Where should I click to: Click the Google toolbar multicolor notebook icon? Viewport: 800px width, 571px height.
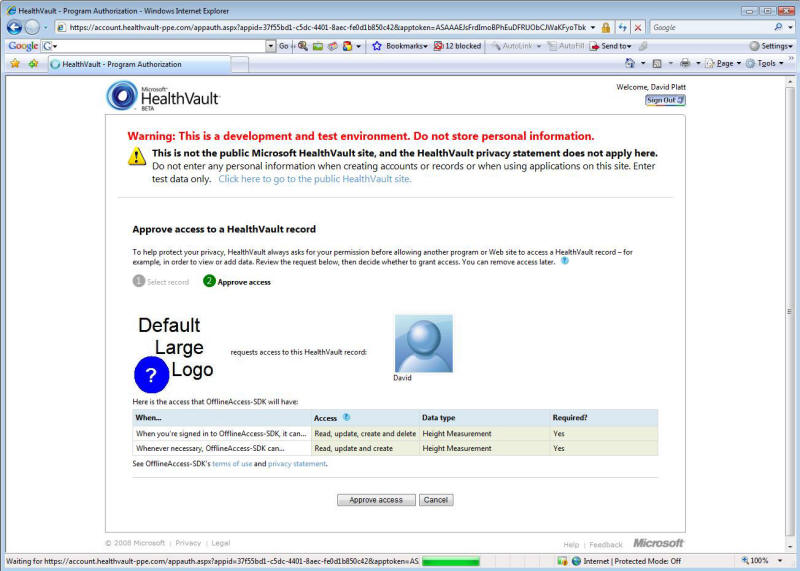tap(347, 46)
